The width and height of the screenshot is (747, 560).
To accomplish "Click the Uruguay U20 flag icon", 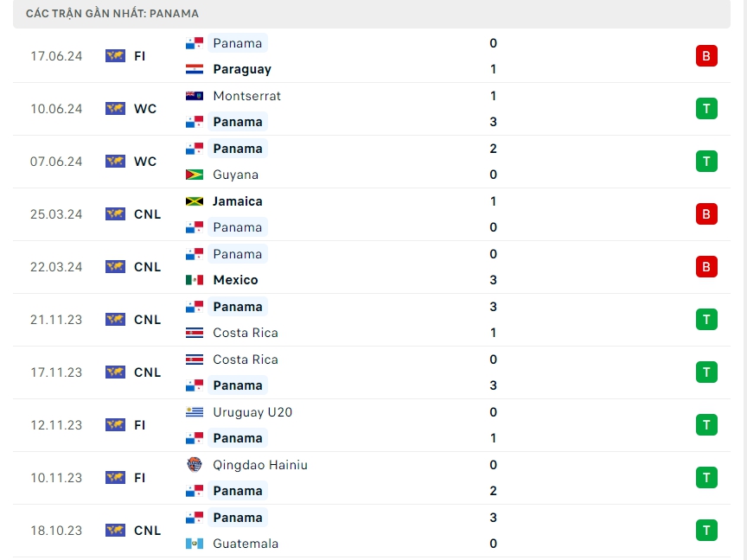I will pos(195,412).
